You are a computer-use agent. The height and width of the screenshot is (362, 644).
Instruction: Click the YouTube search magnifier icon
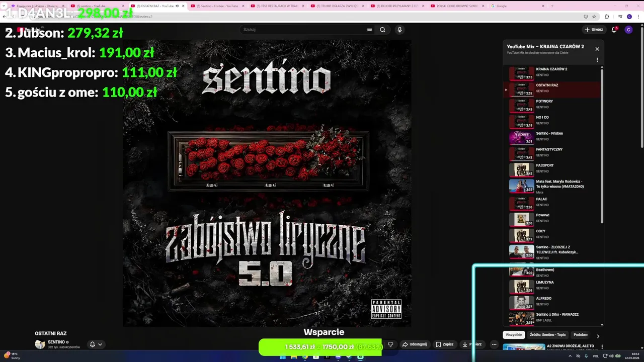click(x=382, y=30)
